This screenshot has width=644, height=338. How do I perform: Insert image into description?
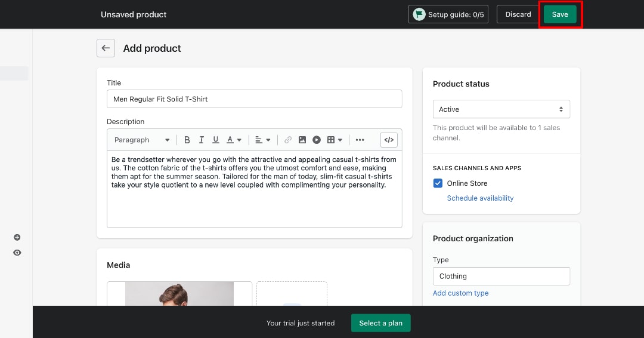click(302, 140)
